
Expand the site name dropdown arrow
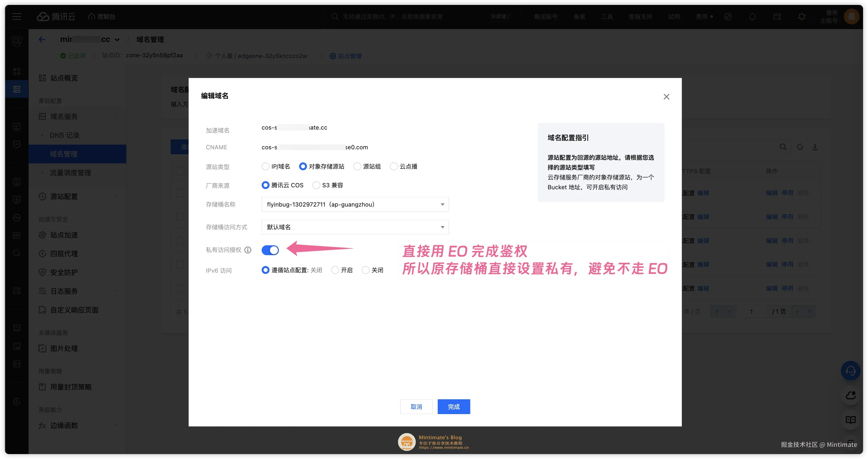(117, 39)
